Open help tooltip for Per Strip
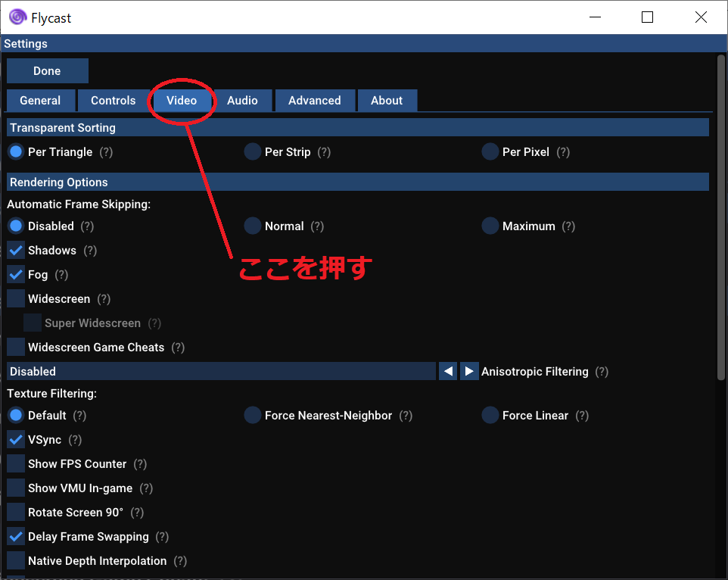 [x=324, y=152]
